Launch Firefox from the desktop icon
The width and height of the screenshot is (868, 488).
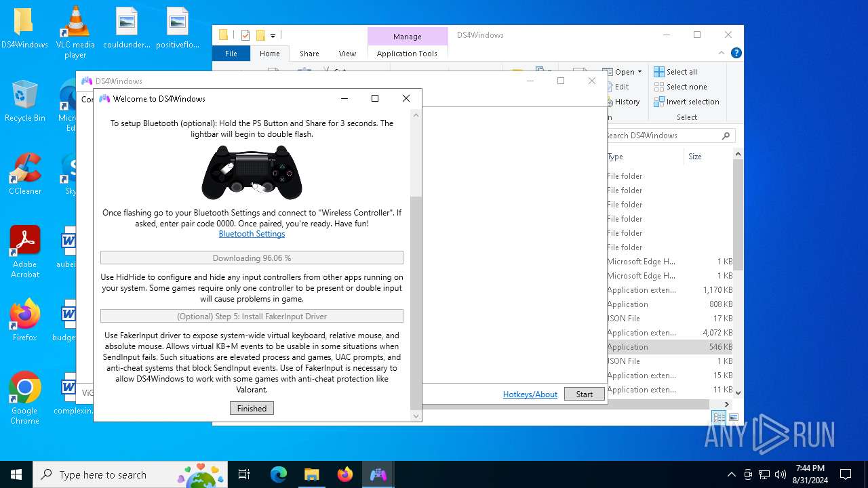point(25,321)
